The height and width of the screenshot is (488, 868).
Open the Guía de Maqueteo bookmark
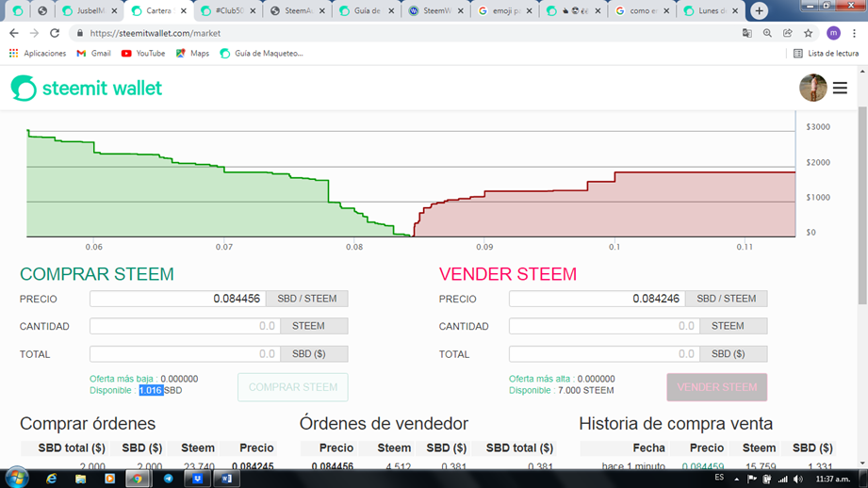click(261, 53)
